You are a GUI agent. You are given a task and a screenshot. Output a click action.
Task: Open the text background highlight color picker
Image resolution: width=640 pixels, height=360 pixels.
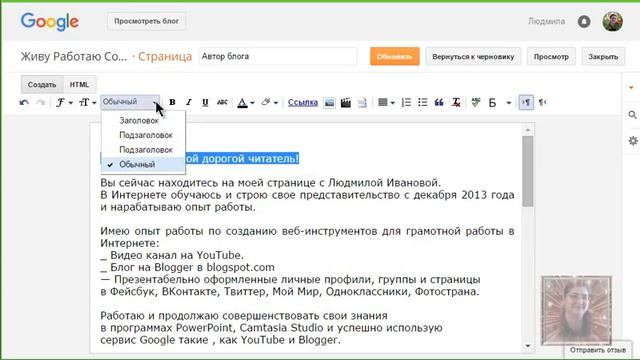click(270, 102)
